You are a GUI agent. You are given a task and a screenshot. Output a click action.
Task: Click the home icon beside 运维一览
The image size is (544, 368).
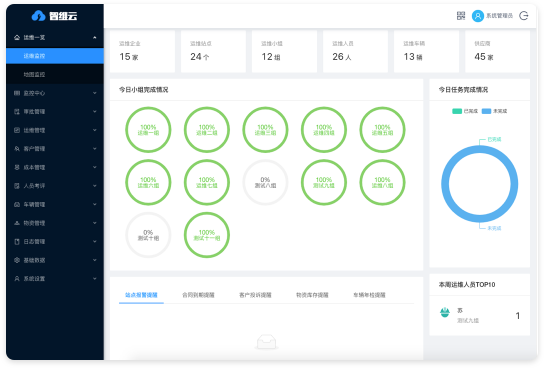tap(17, 37)
